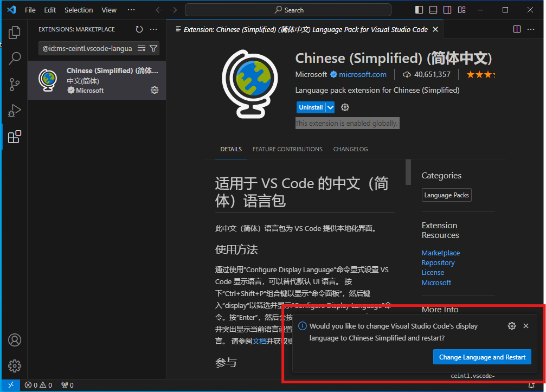Click the details pane vertical scrollbar
Screen dimensions: 546x392
coord(408,172)
